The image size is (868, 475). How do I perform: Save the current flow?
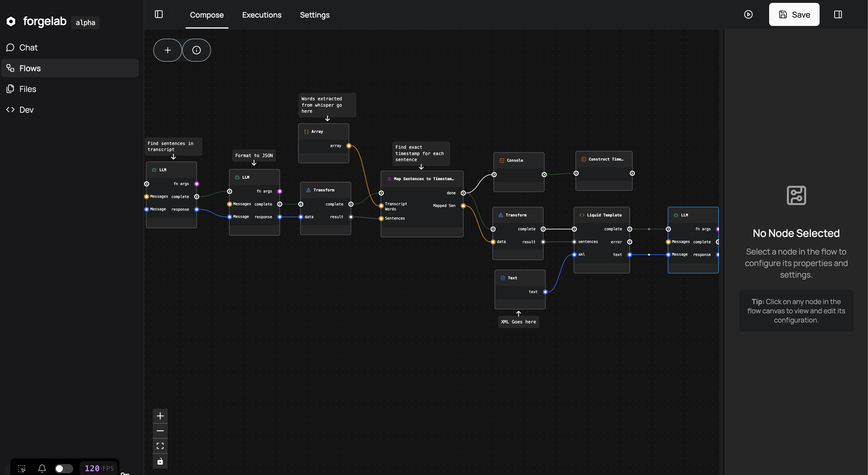pyautogui.click(x=794, y=14)
